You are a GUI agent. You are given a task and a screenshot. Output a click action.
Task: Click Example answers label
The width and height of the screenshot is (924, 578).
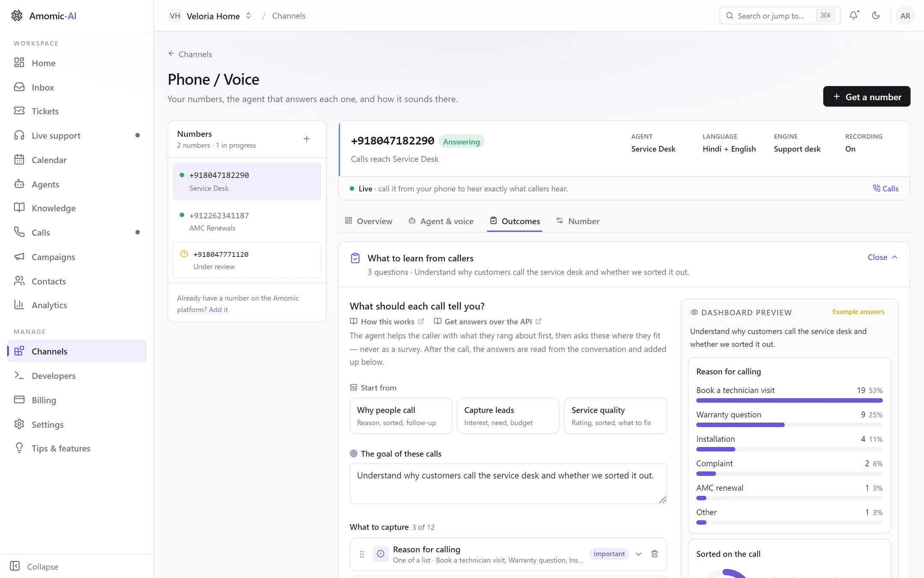pyautogui.click(x=858, y=312)
